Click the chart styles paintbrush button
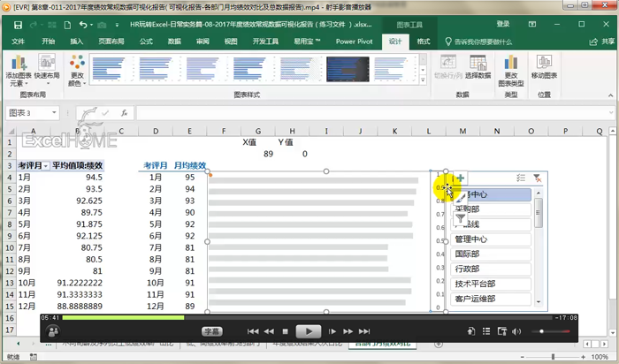Viewport: 619px width, 364px height. pyautogui.click(x=460, y=198)
